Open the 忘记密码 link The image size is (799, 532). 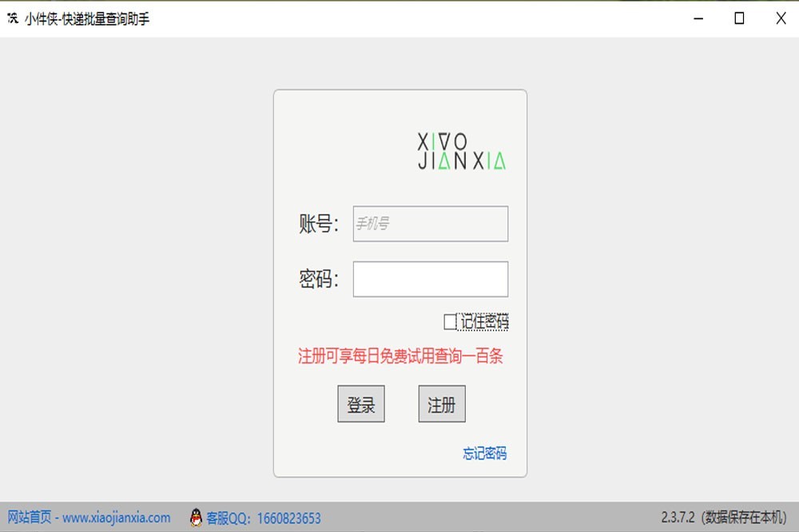[x=484, y=454]
